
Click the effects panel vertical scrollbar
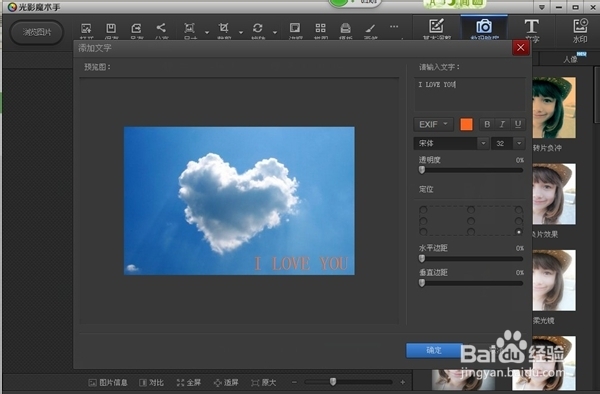[x=596, y=96]
